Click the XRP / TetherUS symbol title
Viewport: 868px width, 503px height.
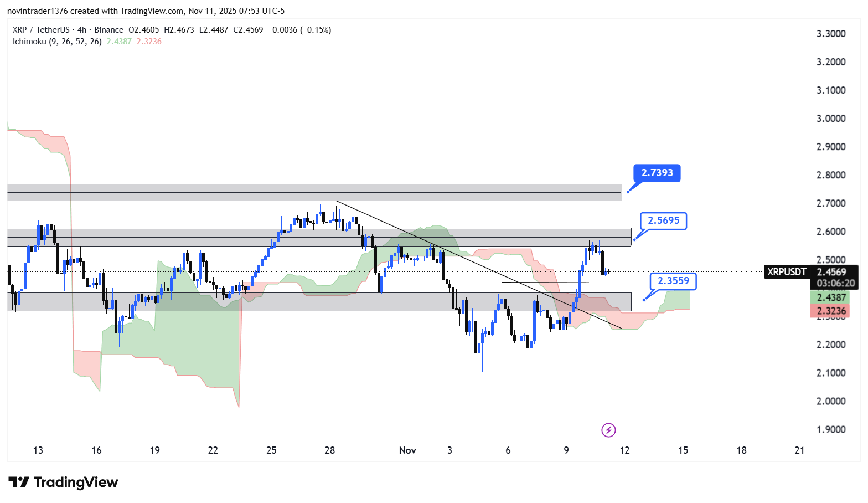(41, 30)
